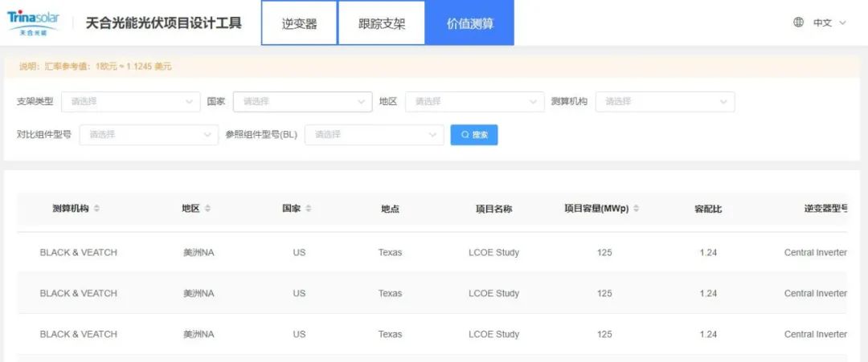Screen dimensions: 868x362
Task: Open the 测算机构 filter dropdown
Action: pos(665,102)
